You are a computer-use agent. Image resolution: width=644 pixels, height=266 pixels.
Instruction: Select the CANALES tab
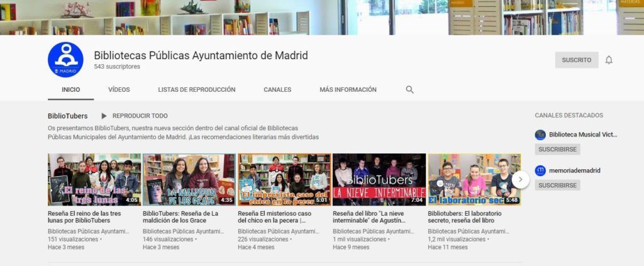tap(277, 89)
